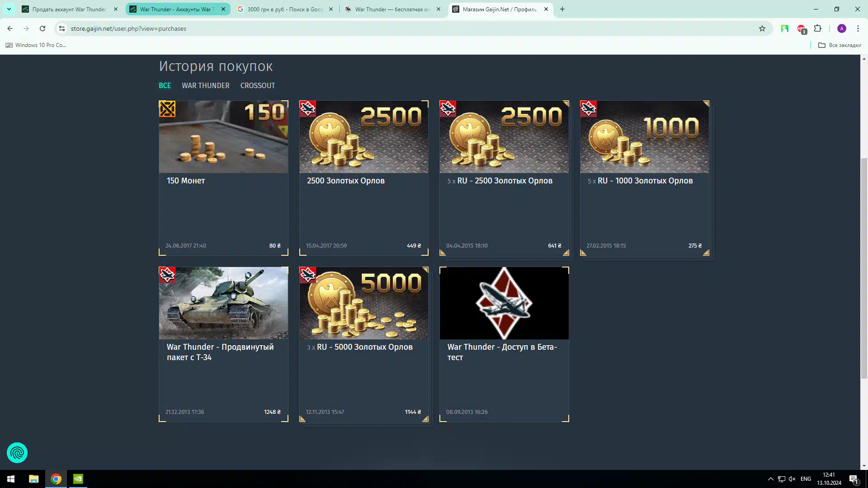Viewport: 868px width, 488px height.
Task: Switch the ENG input language indicator
Action: (x=806, y=479)
